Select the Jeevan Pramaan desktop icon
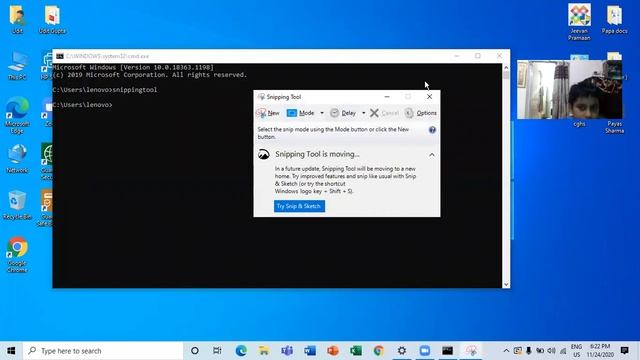 [x=579, y=22]
